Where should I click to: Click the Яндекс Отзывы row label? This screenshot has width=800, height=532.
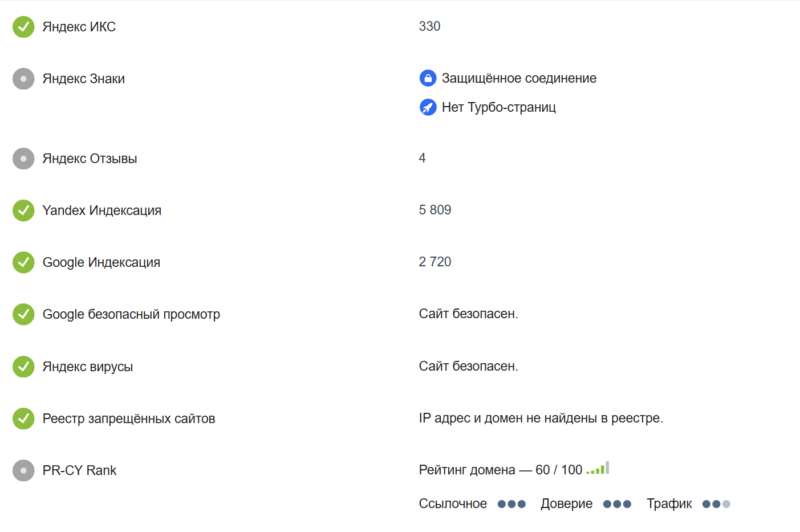click(90, 159)
